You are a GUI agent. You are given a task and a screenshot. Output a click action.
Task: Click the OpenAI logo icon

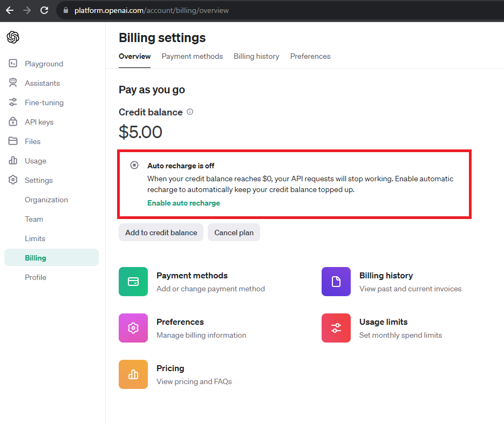(13, 37)
